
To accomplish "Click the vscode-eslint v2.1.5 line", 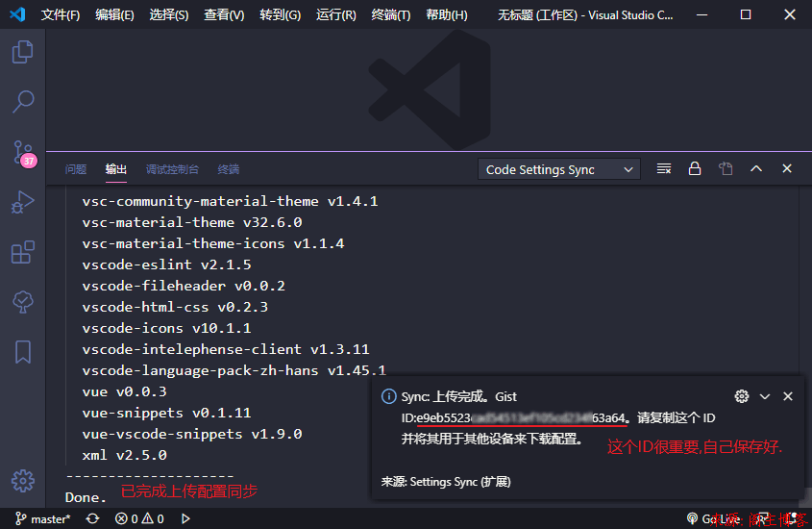I will pos(166,264).
